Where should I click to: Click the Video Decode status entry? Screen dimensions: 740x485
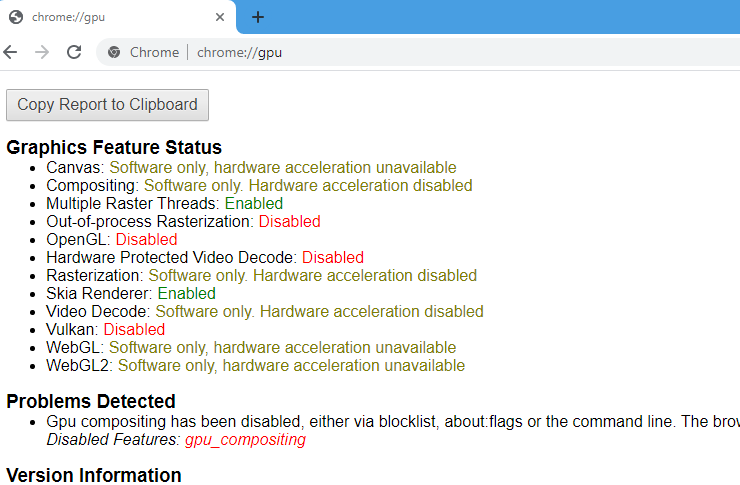265,311
